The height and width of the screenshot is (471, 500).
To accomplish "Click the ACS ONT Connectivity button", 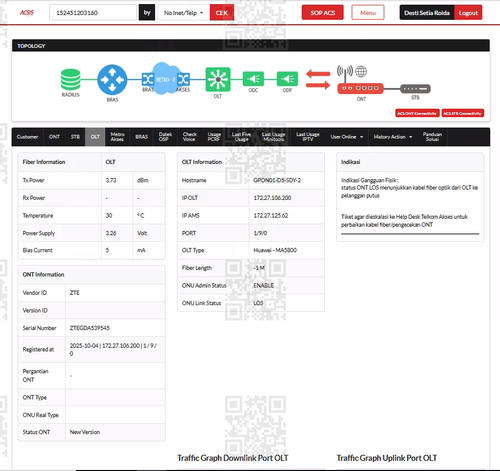I will pyautogui.click(x=417, y=113).
